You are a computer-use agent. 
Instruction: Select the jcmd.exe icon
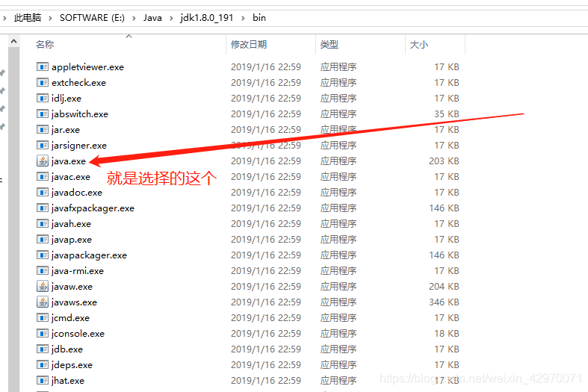43,318
